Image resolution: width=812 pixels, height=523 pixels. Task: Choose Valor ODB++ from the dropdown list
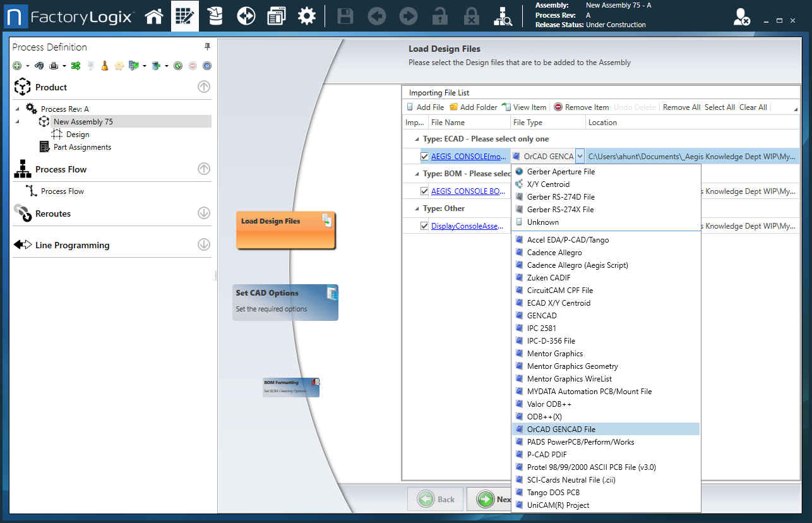[x=549, y=404]
